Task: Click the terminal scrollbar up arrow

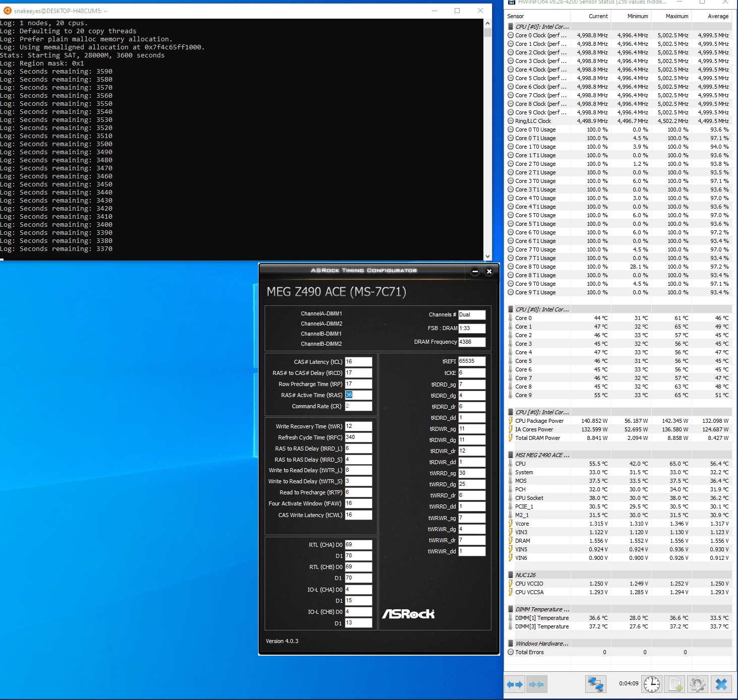Action: [487, 23]
